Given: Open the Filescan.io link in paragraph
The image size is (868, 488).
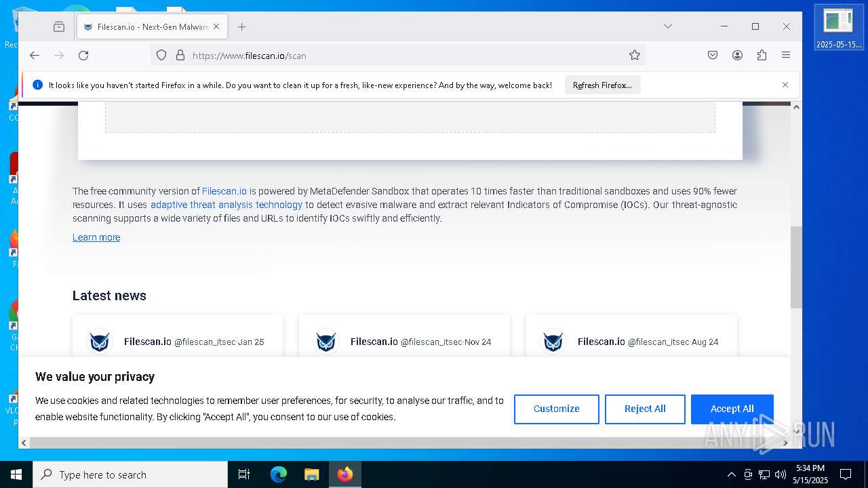Looking at the screenshot, I should (x=224, y=191).
